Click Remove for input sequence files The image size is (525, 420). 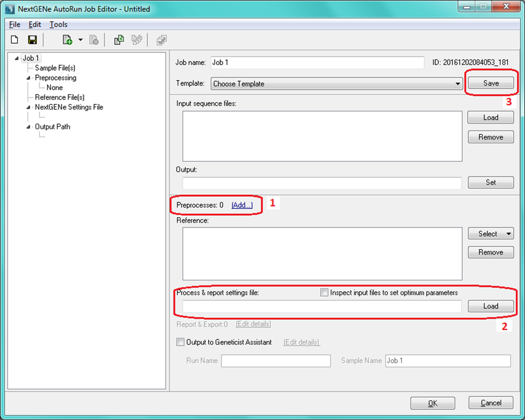[491, 137]
